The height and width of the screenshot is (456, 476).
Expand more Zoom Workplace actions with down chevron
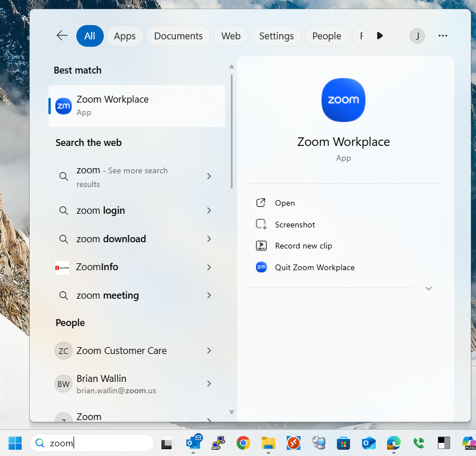(x=429, y=288)
